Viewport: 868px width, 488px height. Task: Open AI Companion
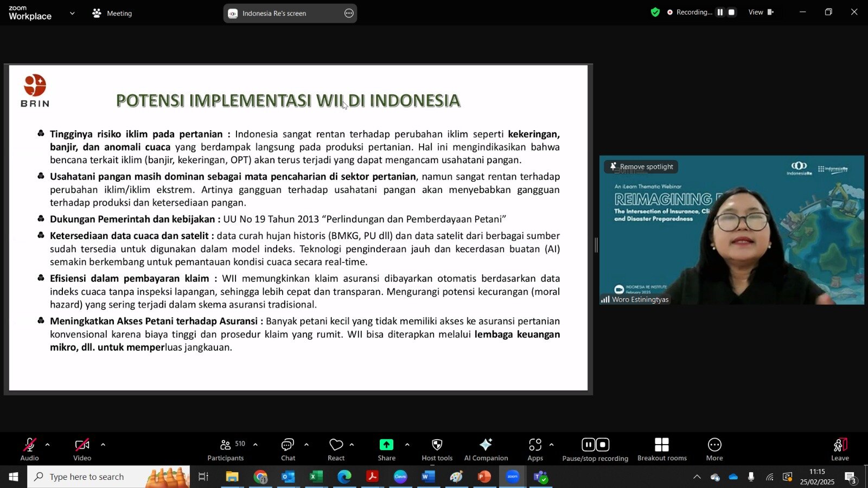(486, 450)
